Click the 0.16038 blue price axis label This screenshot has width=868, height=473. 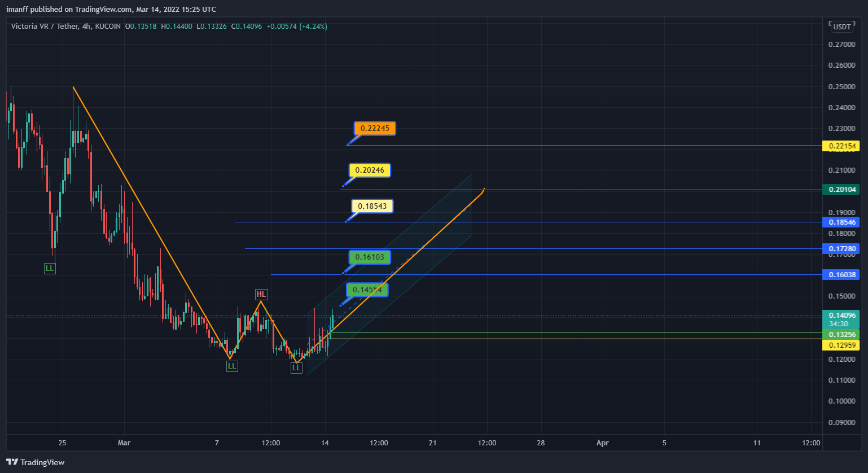[841, 275]
